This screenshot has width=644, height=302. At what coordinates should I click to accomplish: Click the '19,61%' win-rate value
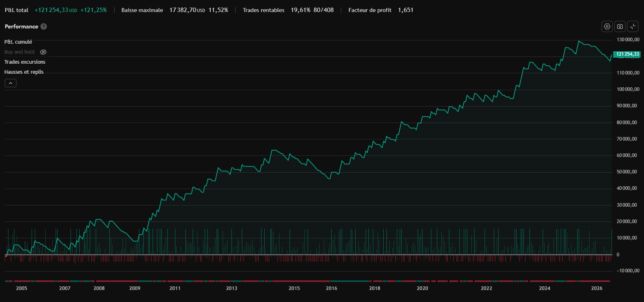click(x=300, y=10)
